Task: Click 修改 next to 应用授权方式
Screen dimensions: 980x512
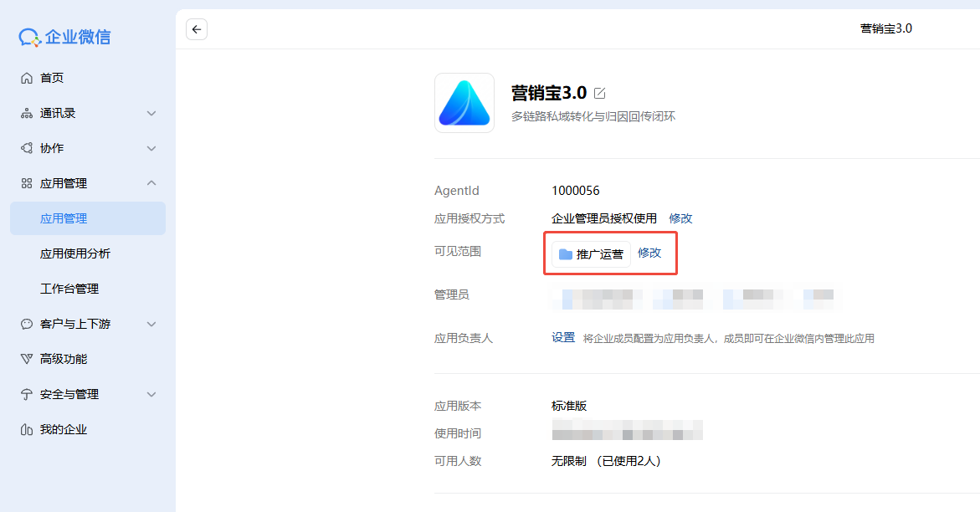Action: coord(680,218)
